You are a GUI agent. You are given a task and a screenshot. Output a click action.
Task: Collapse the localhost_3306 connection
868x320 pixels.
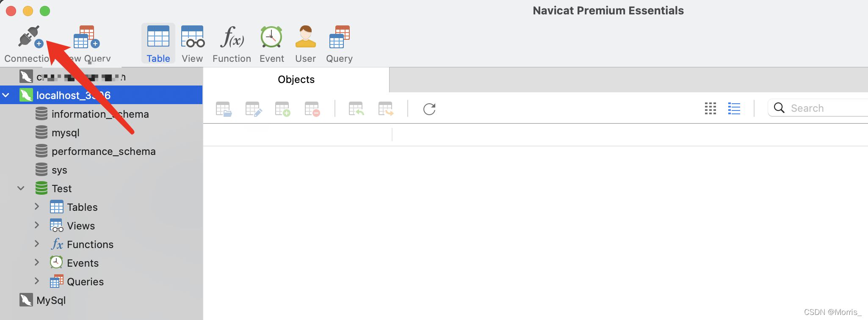click(x=6, y=95)
